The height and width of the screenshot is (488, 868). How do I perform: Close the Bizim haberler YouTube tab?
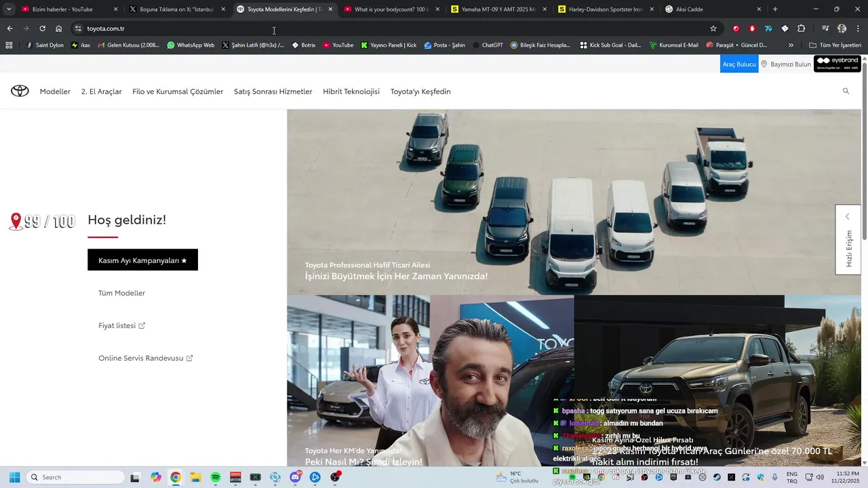pyautogui.click(x=115, y=9)
